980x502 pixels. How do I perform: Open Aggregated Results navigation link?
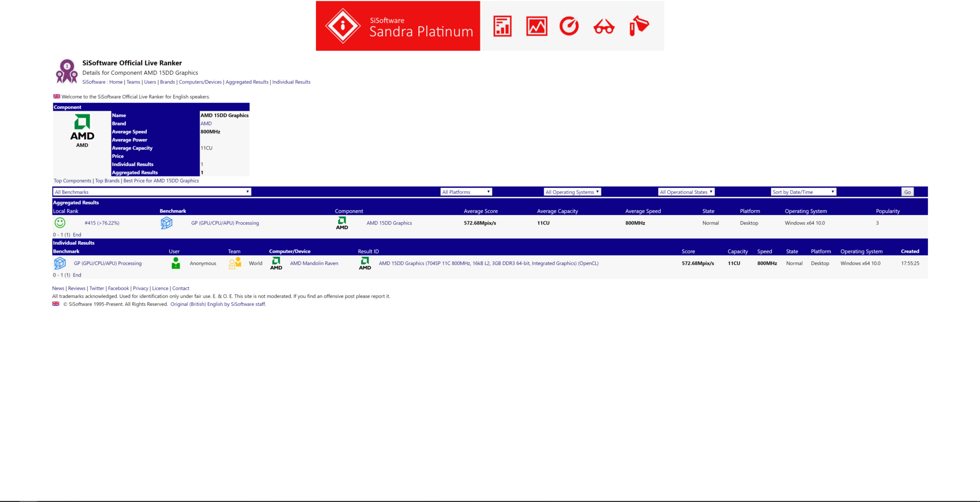point(247,82)
